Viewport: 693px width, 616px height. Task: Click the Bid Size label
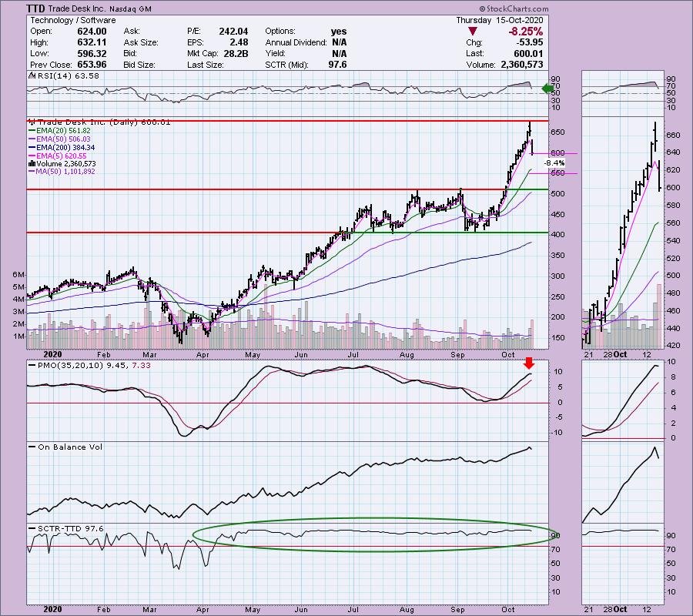coord(139,65)
